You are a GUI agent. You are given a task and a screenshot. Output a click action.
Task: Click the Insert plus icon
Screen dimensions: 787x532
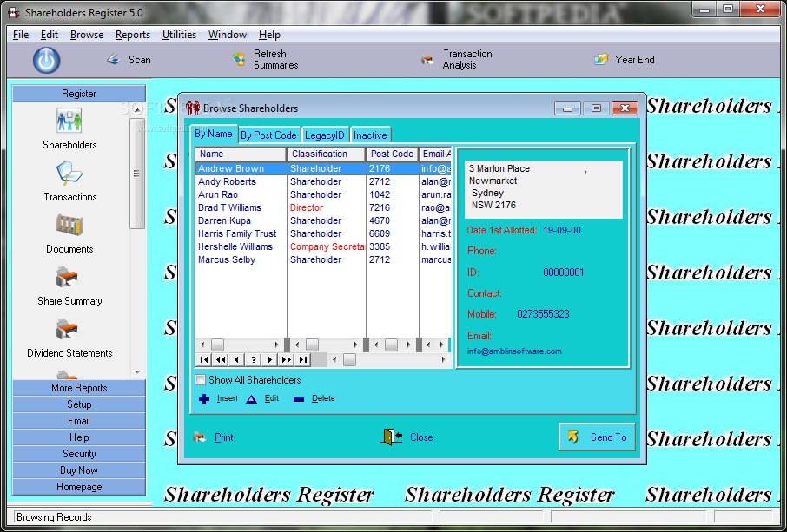(x=204, y=399)
